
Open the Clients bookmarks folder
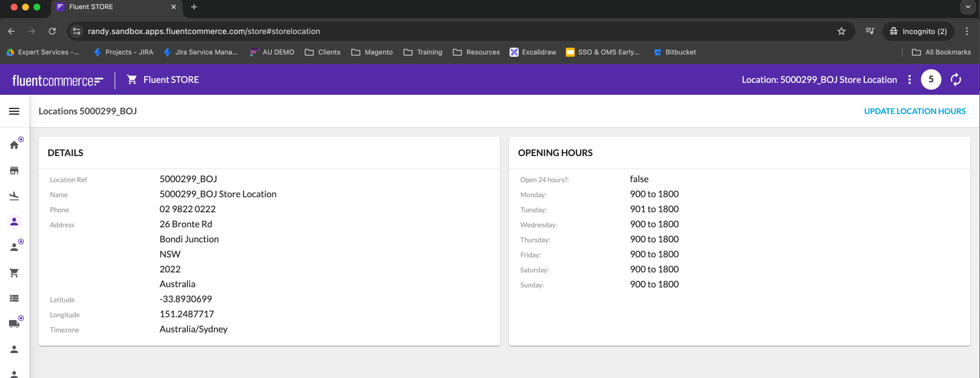pyautogui.click(x=322, y=52)
